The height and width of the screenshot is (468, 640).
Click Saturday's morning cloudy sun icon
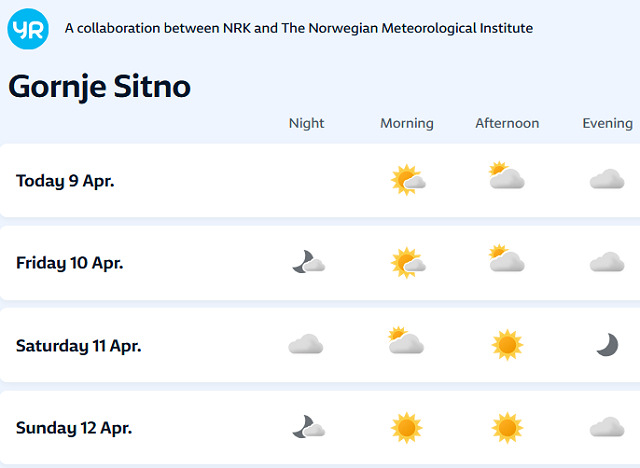click(x=406, y=342)
